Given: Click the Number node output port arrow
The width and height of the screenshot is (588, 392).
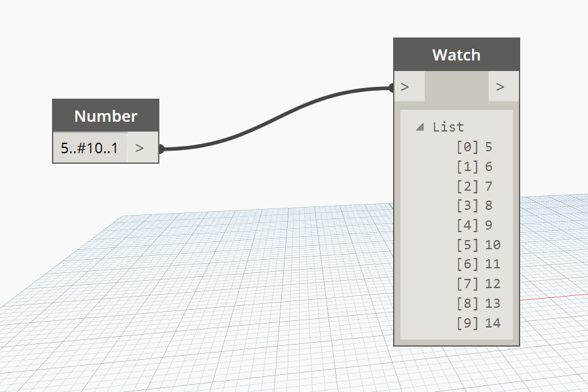Looking at the screenshot, I should tap(140, 148).
